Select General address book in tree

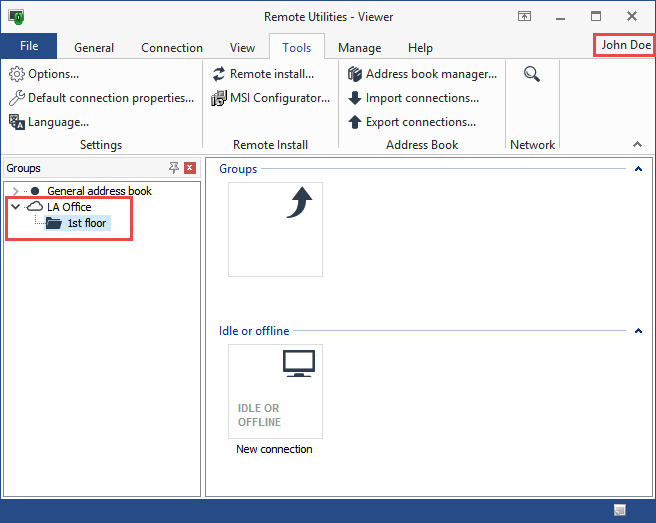99,191
